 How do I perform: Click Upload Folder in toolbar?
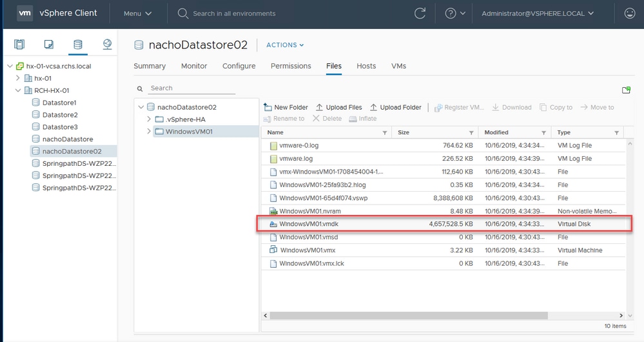(x=396, y=107)
